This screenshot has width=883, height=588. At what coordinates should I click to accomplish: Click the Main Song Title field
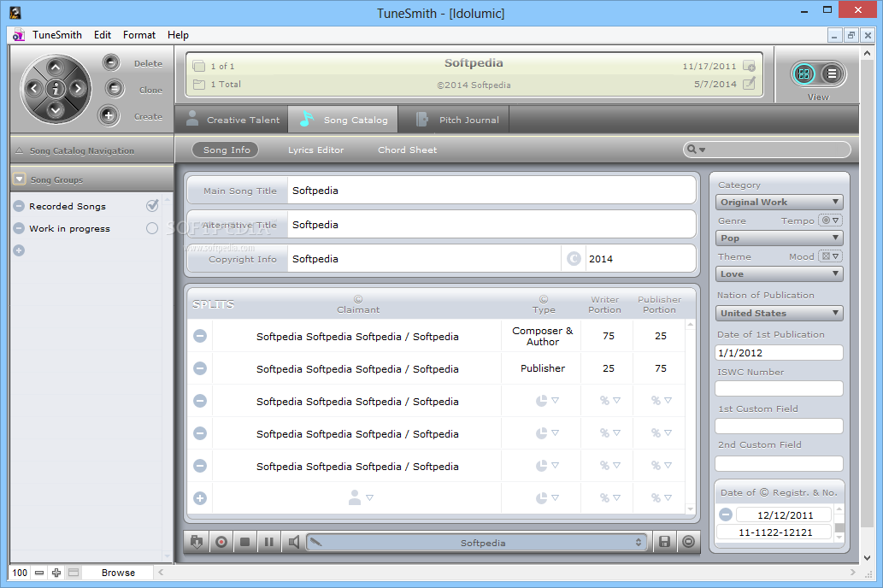pos(491,191)
